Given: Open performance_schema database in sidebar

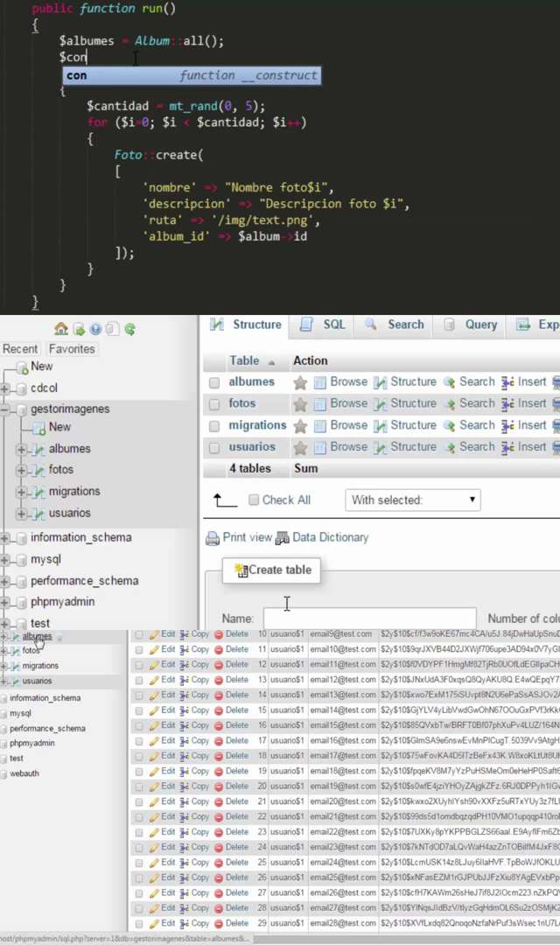Looking at the screenshot, I should [84, 581].
